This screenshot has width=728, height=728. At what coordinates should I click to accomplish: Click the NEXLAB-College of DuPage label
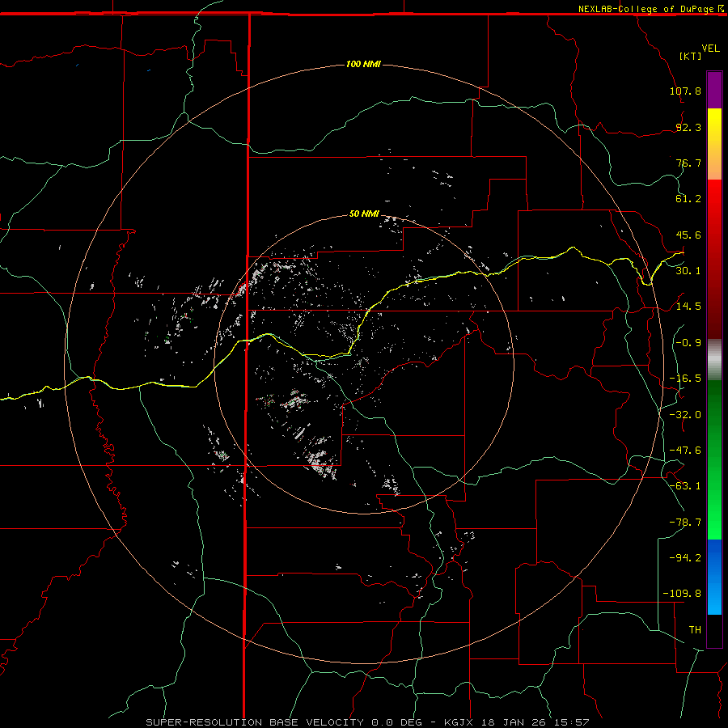click(645, 9)
